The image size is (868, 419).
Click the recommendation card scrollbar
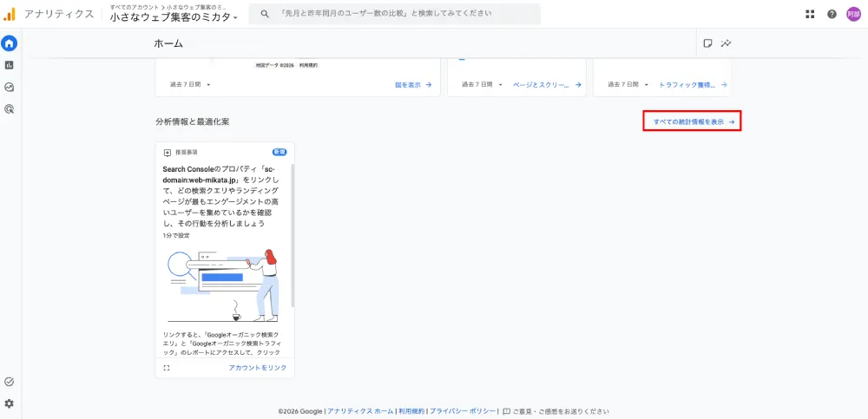tap(293, 235)
